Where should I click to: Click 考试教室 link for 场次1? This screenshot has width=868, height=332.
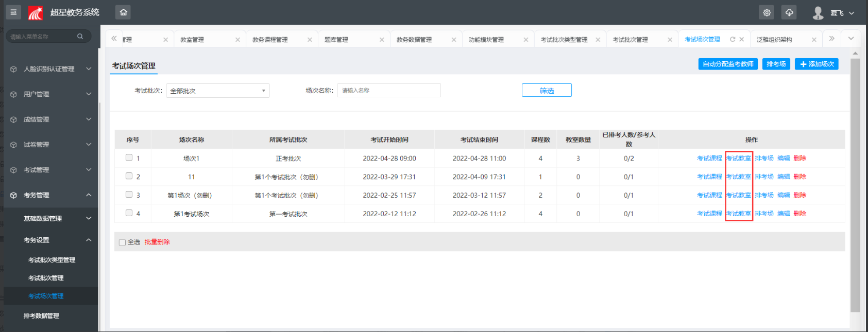pyautogui.click(x=739, y=158)
